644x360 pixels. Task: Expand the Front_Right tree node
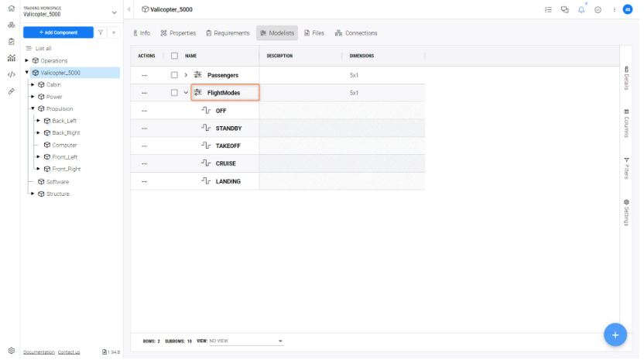39,170
